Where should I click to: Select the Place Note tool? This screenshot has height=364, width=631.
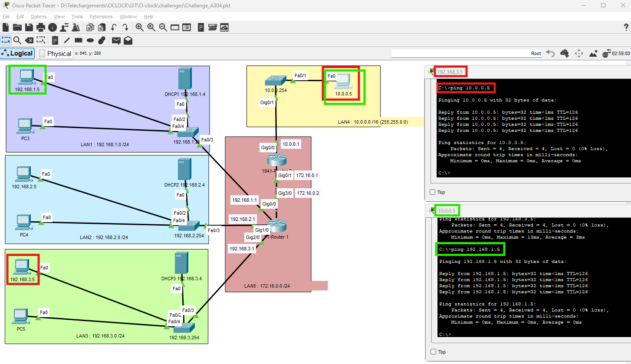(x=55, y=40)
